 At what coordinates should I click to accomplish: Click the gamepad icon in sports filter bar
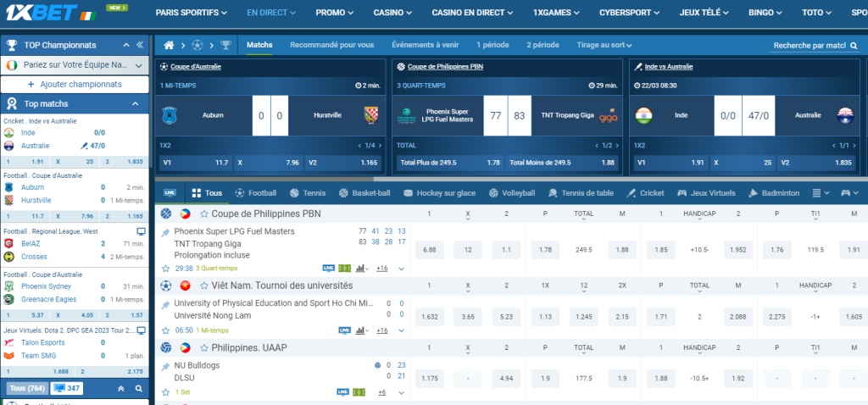849,193
